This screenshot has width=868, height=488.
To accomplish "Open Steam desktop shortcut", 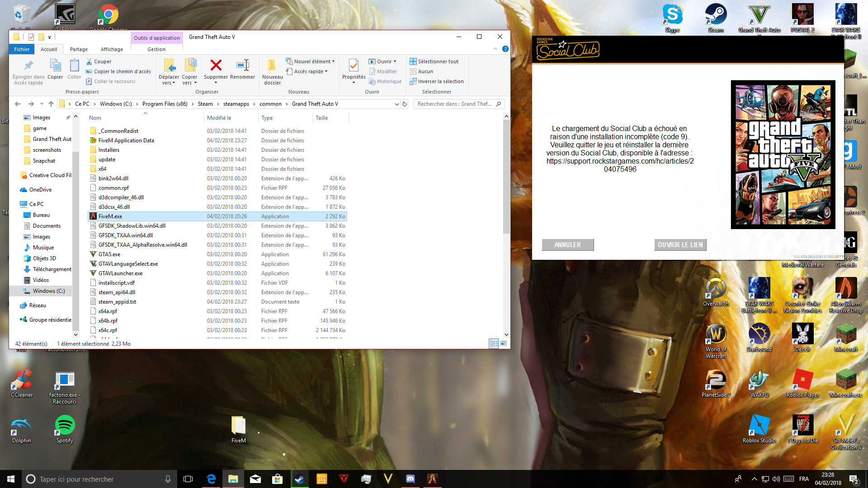I will (x=716, y=18).
